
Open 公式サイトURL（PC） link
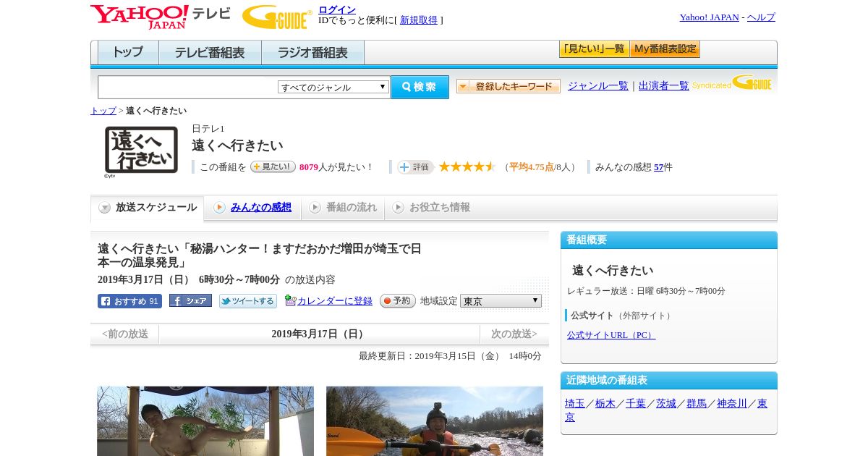coord(611,335)
